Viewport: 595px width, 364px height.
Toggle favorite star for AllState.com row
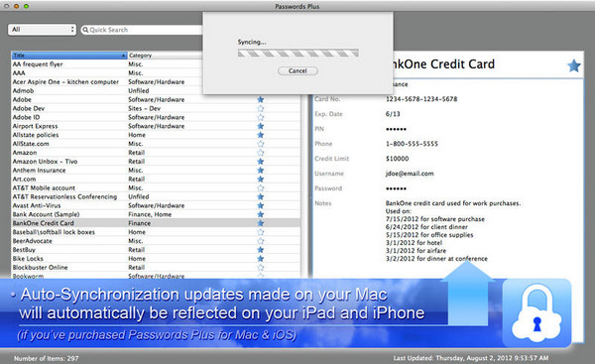point(260,144)
